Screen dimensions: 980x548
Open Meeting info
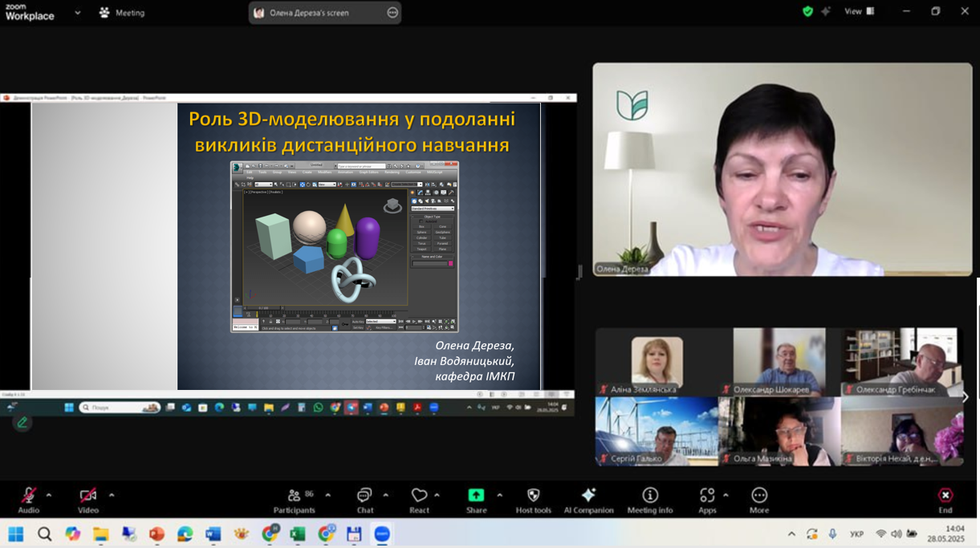pos(649,500)
